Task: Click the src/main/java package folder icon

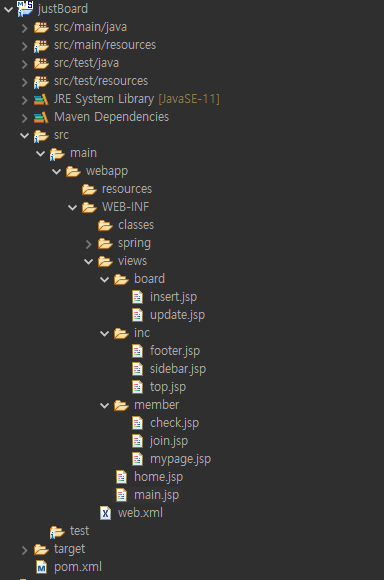Action: 41,27
